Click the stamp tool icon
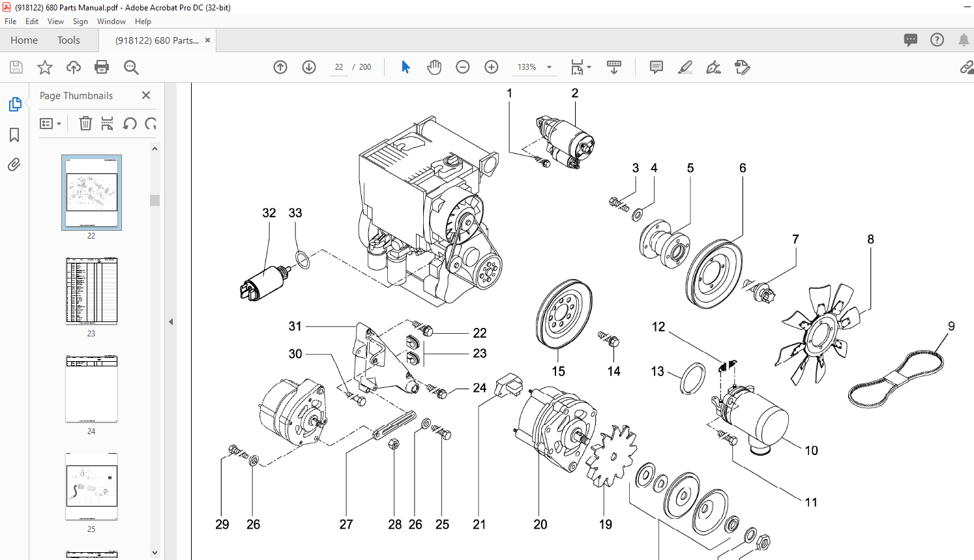 pyautogui.click(x=742, y=67)
